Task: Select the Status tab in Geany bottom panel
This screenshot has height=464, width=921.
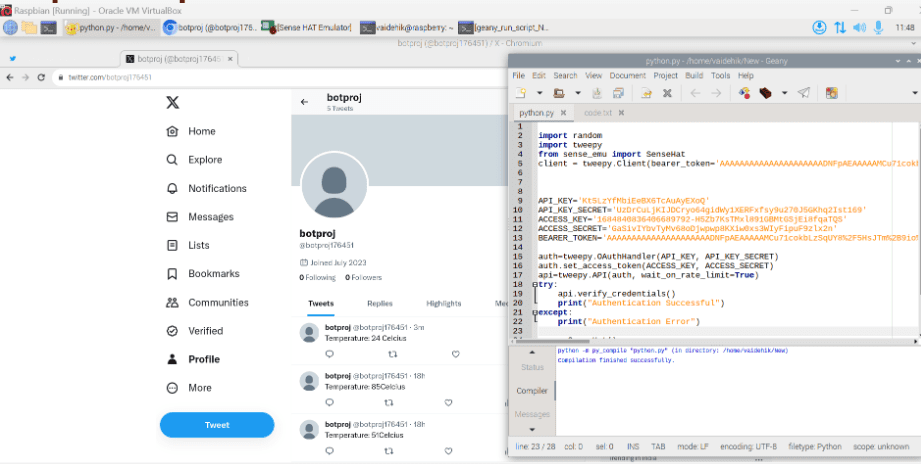Action: point(532,367)
